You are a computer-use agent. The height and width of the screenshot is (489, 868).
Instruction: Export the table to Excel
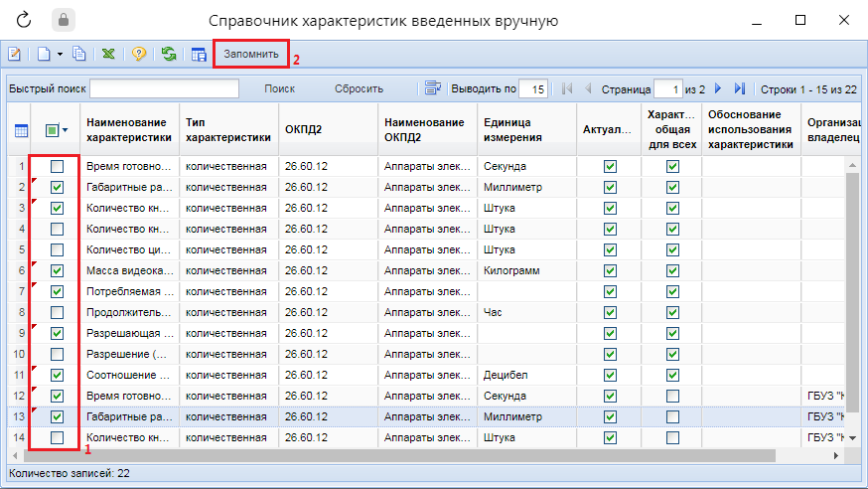pos(108,55)
